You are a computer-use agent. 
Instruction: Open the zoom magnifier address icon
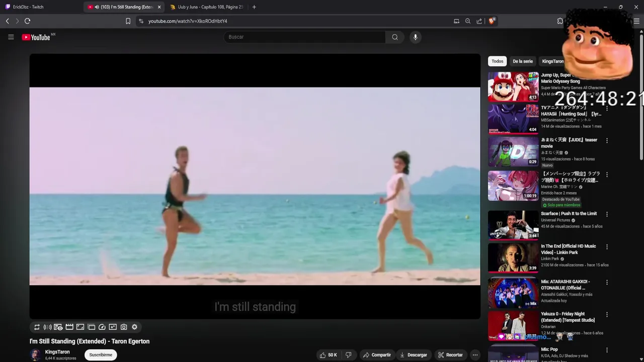point(468,21)
